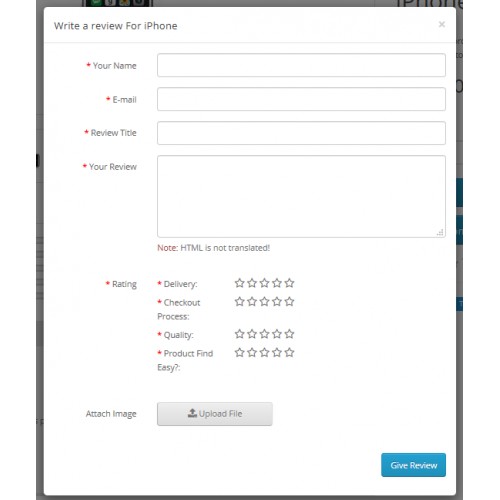
Task: Submit with the Give Review button
Action: [413, 465]
